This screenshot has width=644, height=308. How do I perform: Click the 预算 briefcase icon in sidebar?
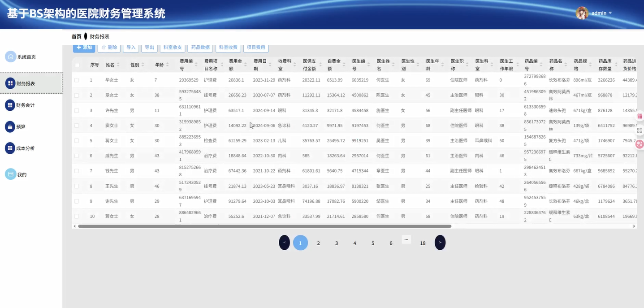10,126
